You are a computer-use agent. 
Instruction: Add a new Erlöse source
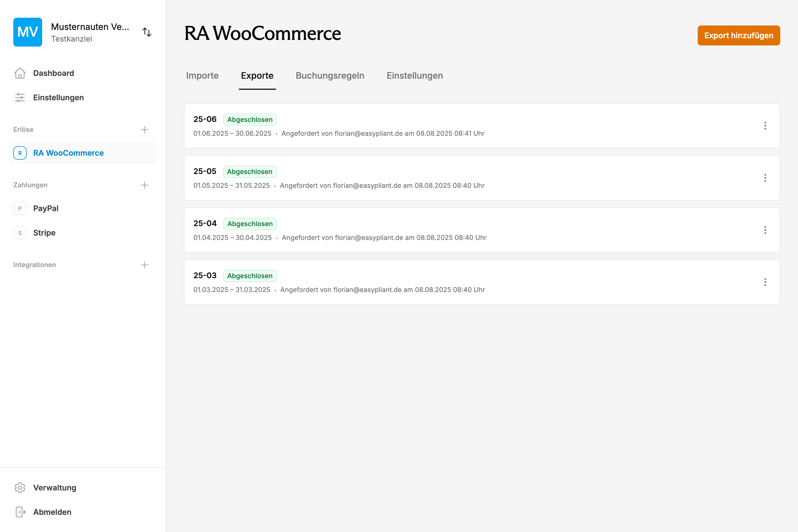pyautogui.click(x=145, y=130)
